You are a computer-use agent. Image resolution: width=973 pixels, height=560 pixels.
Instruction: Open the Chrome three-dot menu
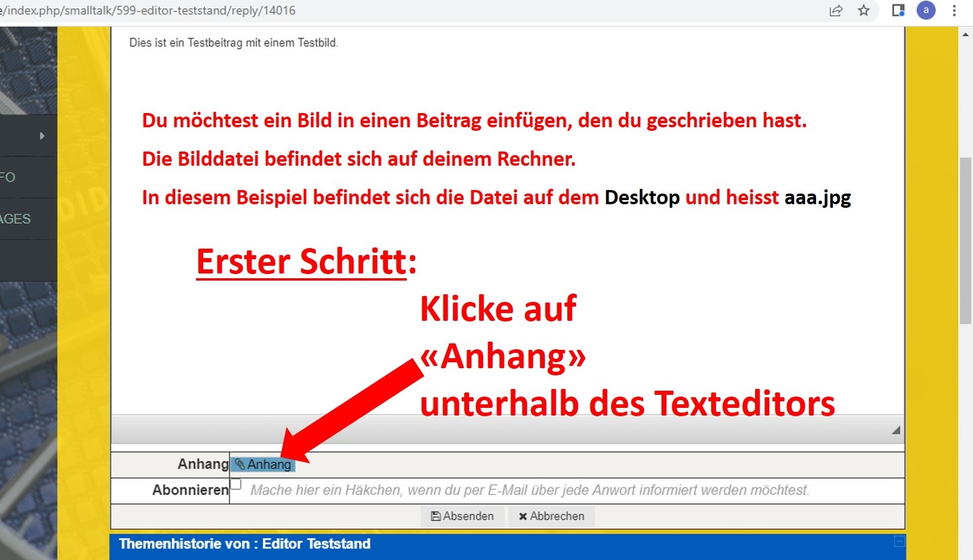954,11
